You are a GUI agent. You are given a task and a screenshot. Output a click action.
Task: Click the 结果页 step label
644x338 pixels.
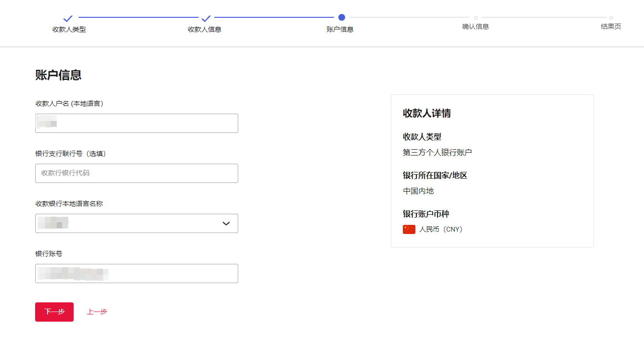coord(610,26)
